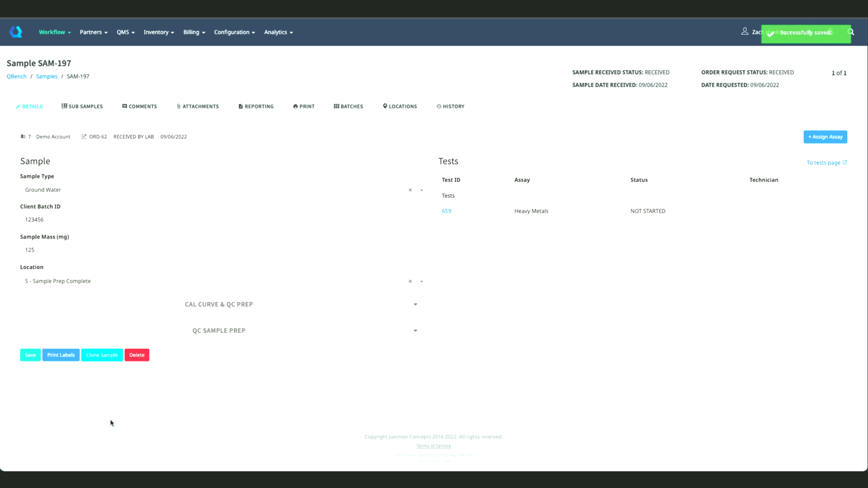This screenshot has width=868, height=488.
Task: Clear the Location field value
Action: (x=410, y=282)
